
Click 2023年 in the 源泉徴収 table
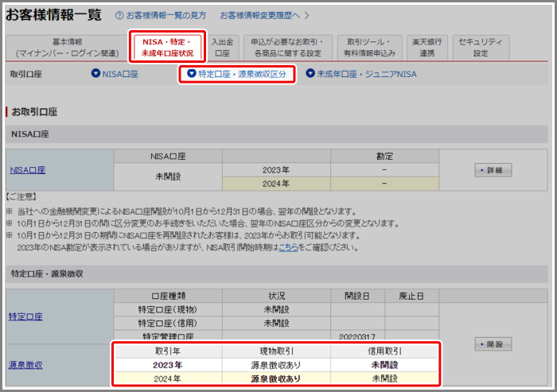click(168, 365)
